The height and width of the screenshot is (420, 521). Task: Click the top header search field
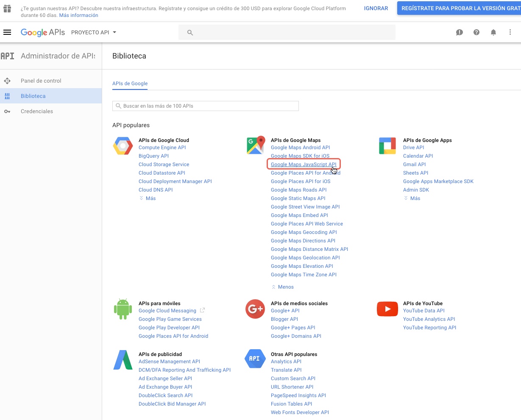pyautogui.click(x=287, y=33)
